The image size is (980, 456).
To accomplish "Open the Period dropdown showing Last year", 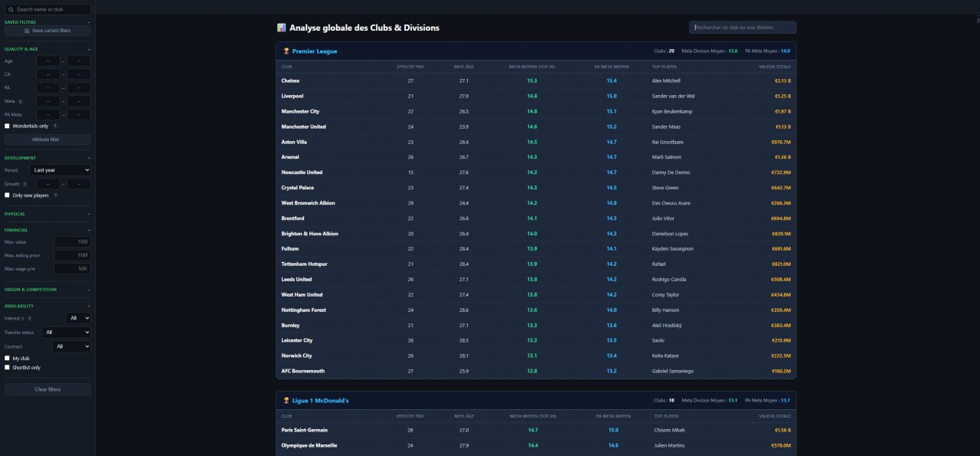I will tap(60, 170).
